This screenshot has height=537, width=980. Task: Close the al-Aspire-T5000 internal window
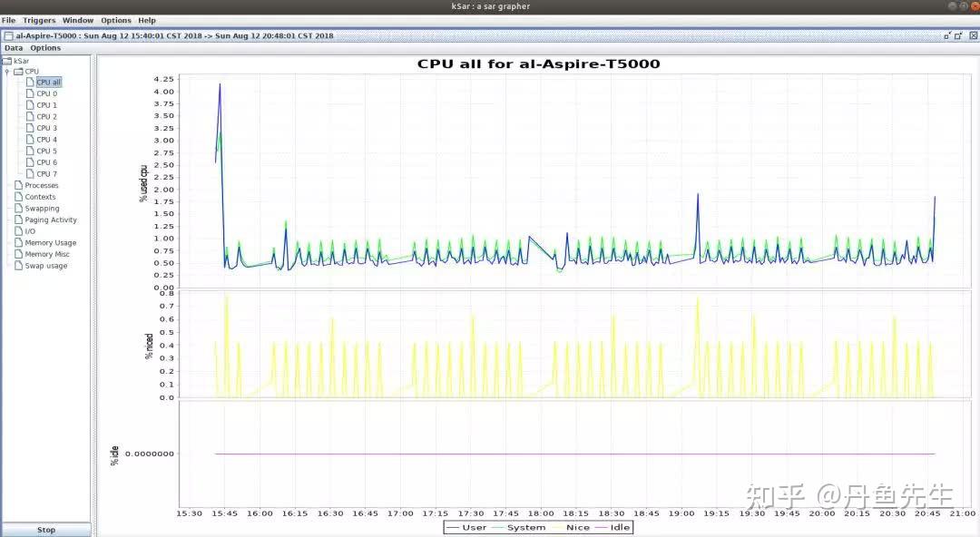pyautogui.click(x=973, y=35)
